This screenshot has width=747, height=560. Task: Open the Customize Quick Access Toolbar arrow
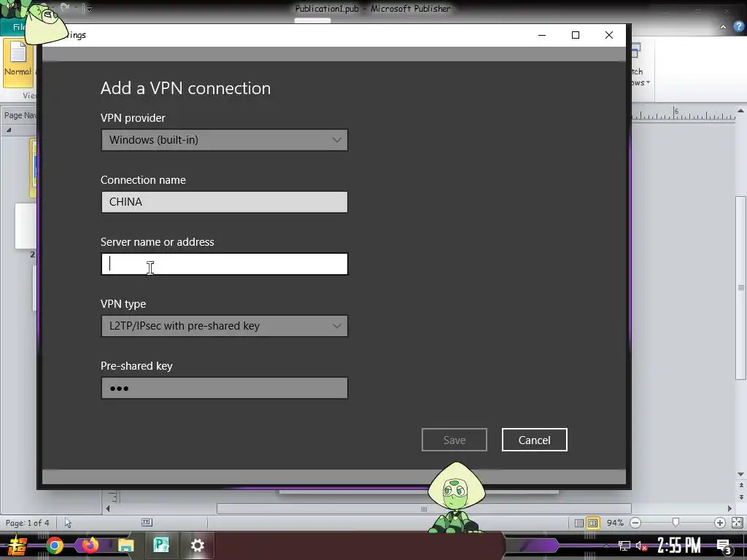coord(88,8)
